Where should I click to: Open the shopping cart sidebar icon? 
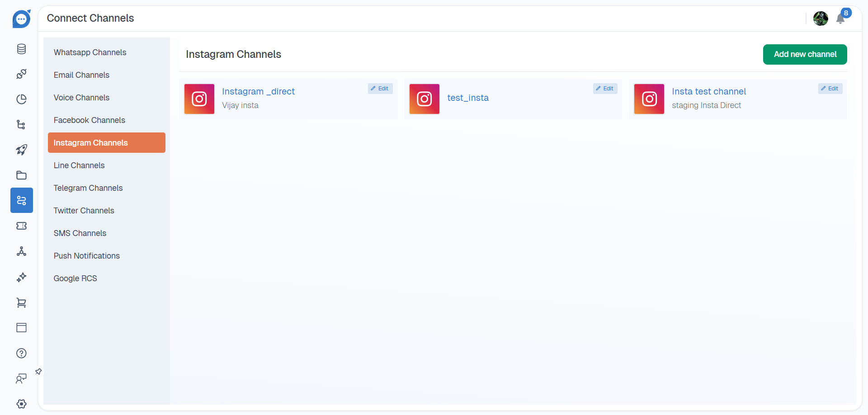pos(21,302)
